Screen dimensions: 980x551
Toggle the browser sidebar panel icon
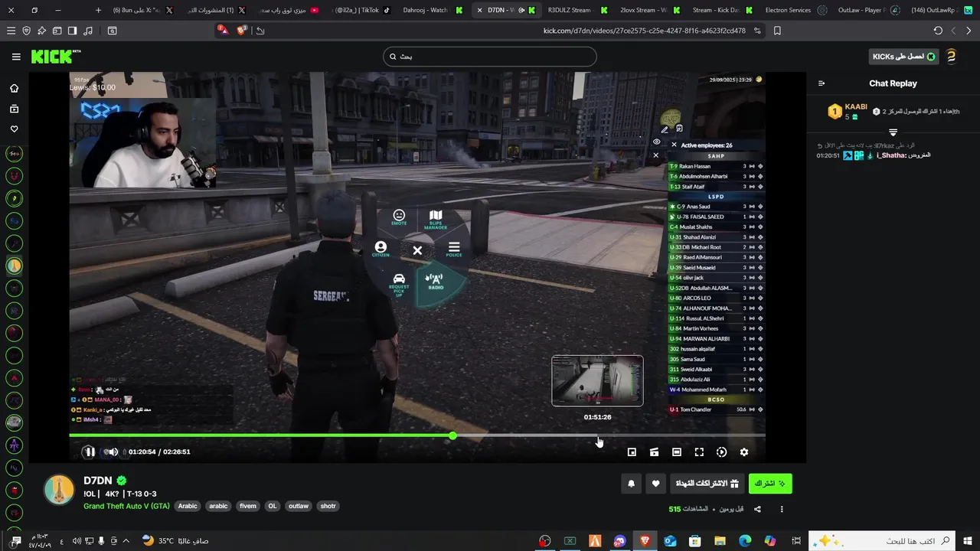[72, 31]
